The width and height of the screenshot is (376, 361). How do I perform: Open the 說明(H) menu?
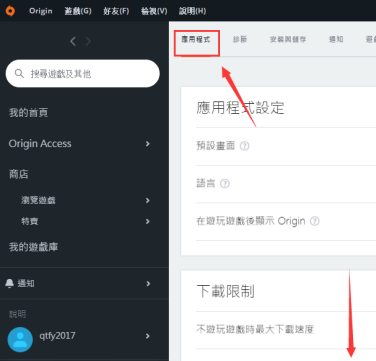click(192, 11)
